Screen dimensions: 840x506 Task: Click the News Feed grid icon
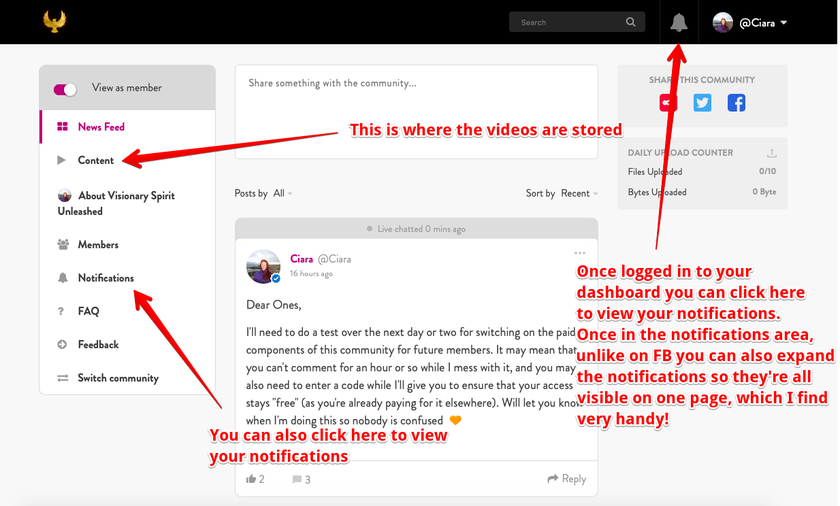point(62,126)
